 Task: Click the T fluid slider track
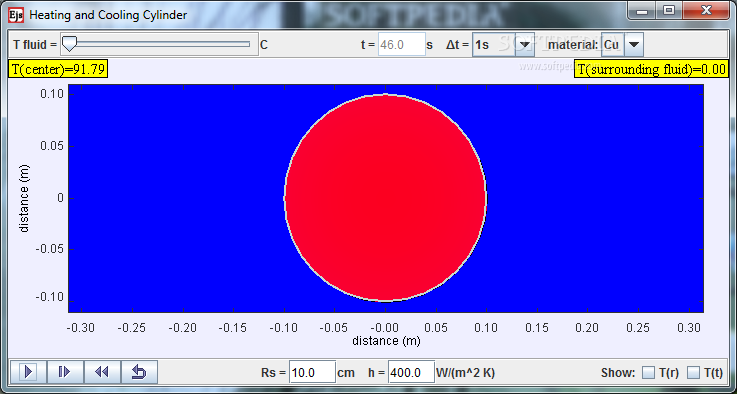(160, 44)
